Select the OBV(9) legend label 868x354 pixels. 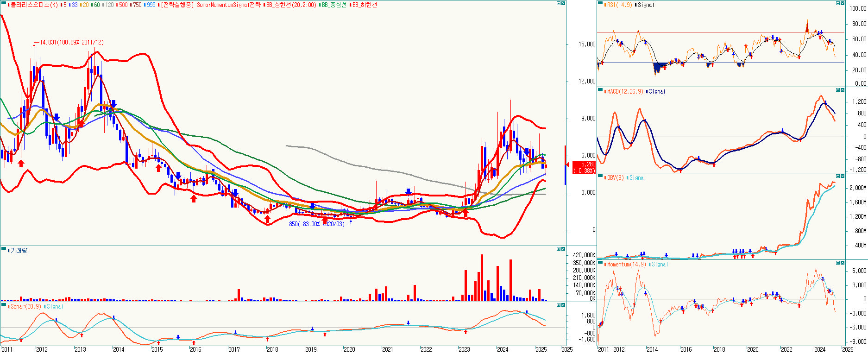[615, 178]
